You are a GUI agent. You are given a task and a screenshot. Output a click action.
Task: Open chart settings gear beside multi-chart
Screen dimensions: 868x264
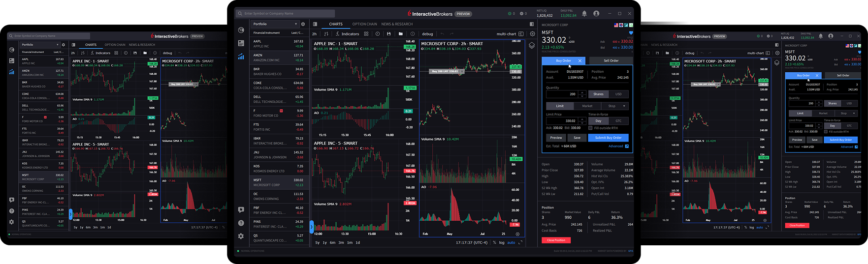click(532, 34)
